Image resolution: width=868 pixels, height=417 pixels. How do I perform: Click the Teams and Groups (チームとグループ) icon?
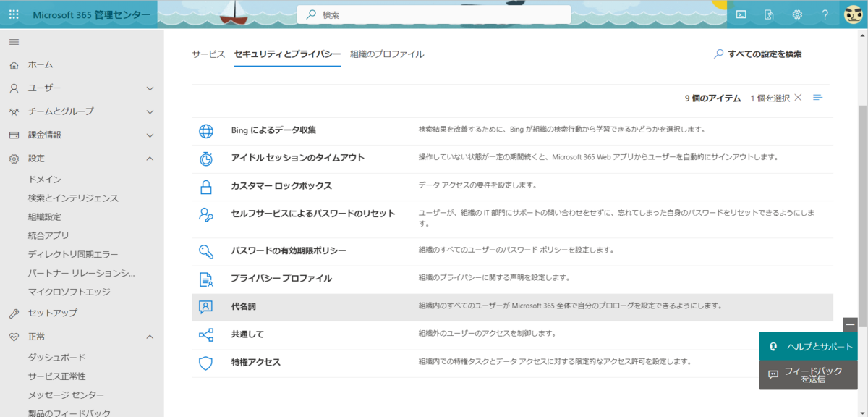pos(14,111)
